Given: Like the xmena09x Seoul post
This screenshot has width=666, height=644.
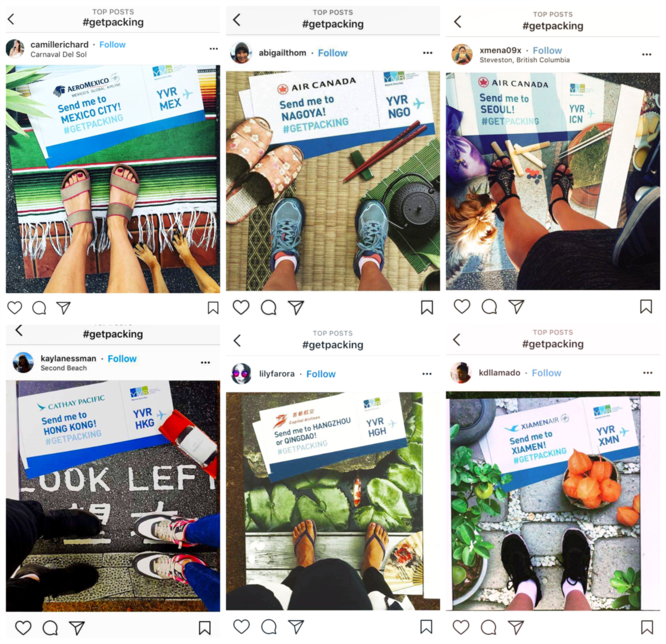Looking at the screenshot, I should coord(462,306).
